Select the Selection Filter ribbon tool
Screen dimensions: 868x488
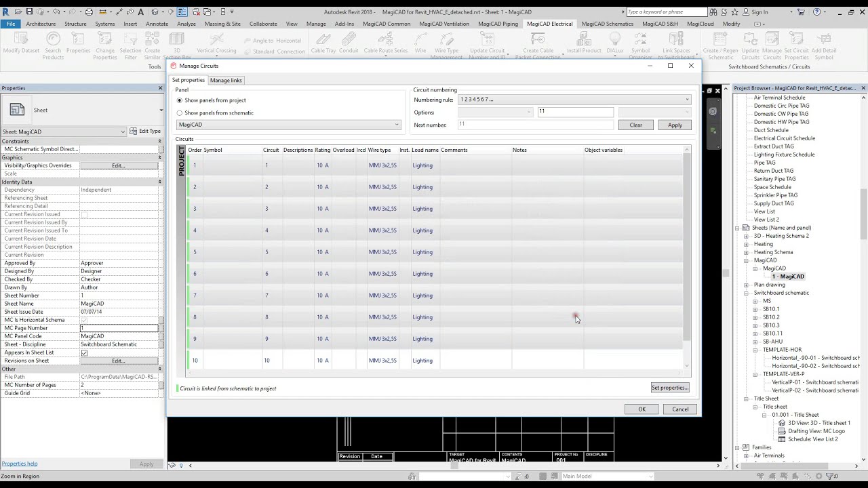(130, 45)
